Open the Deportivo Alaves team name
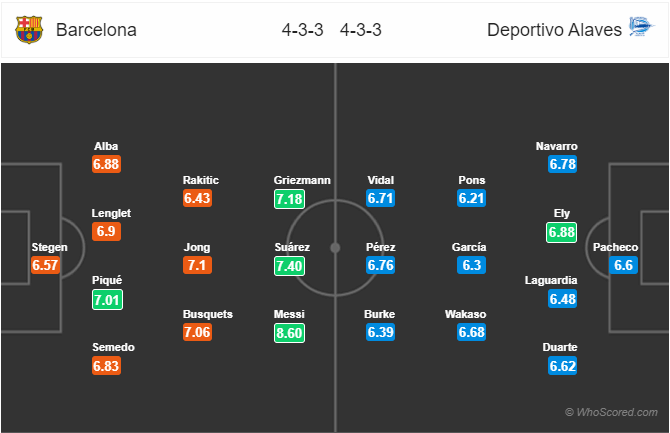Screen dimensions: 670x433 [x=554, y=30]
